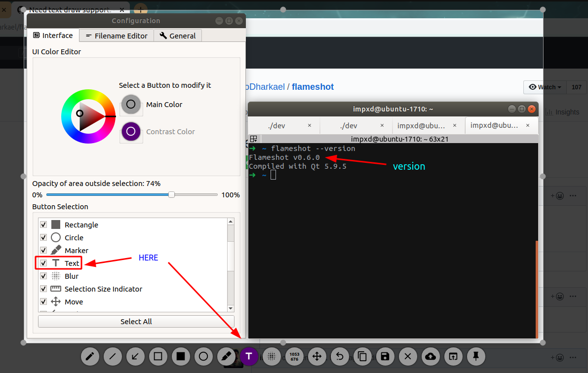The width and height of the screenshot is (588, 373).
Task: Click 'Opacity of area outside selection: 74%' label
Action: coord(96,184)
